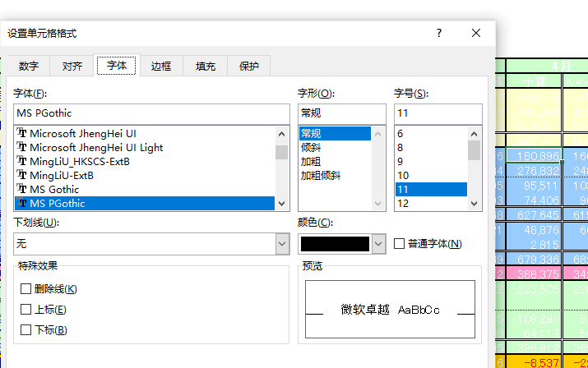The height and width of the screenshot is (368, 588).
Task: Click the 字体 font name input field
Action: click(x=152, y=113)
